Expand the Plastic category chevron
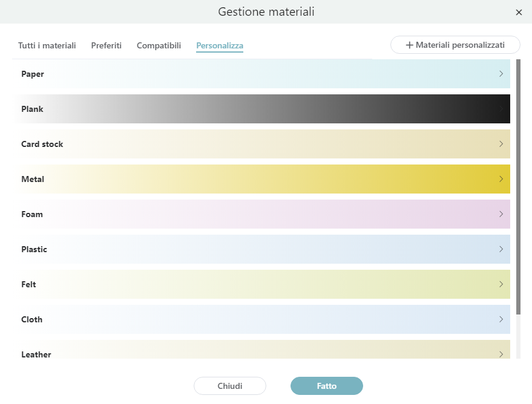This screenshot has width=532, height=404. click(501, 249)
